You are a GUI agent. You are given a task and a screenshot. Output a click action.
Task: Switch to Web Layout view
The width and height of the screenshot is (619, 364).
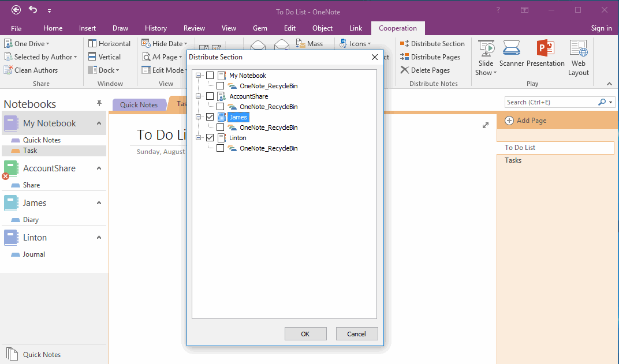(x=579, y=58)
